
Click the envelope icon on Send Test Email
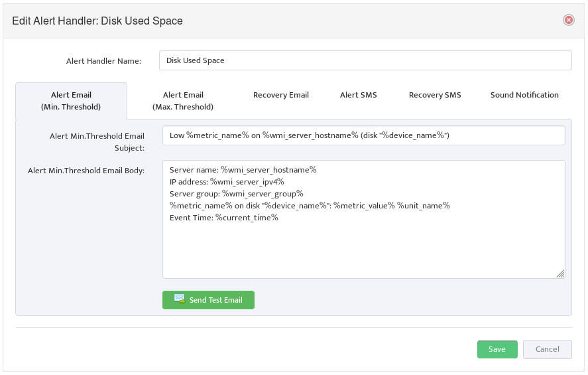tap(179, 299)
